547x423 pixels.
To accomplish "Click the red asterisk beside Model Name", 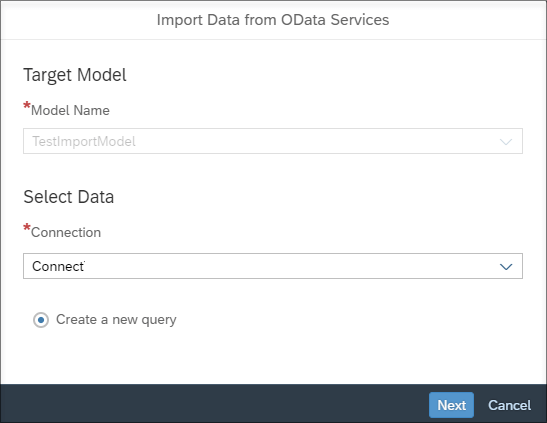I will pos(27,105).
